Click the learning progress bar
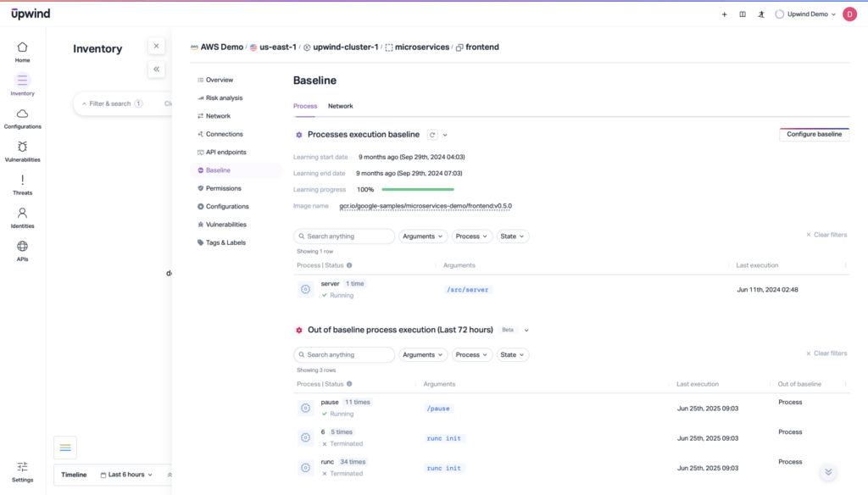868x495 pixels. [418, 189]
